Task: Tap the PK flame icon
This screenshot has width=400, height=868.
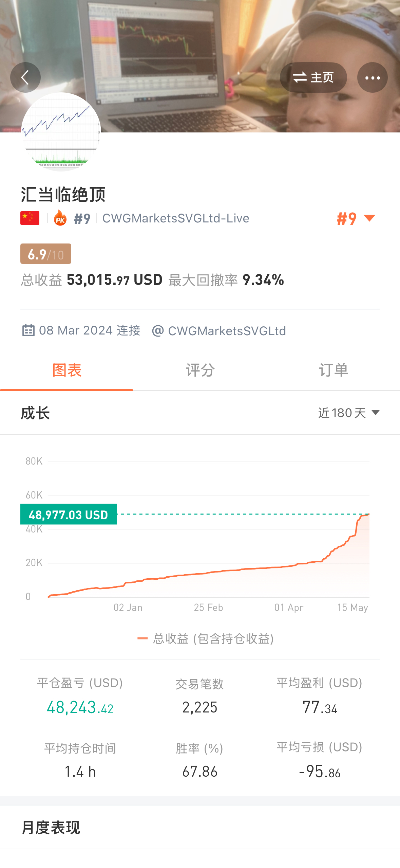Action: point(60,218)
